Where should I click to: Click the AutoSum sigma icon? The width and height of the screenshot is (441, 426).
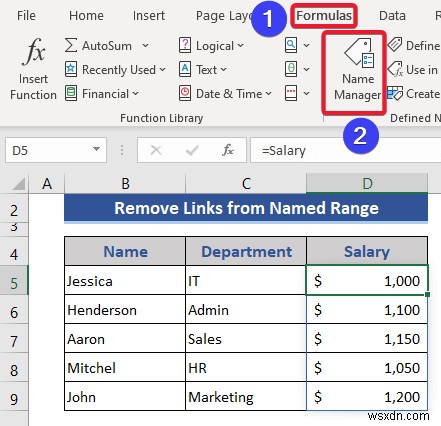click(x=71, y=45)
